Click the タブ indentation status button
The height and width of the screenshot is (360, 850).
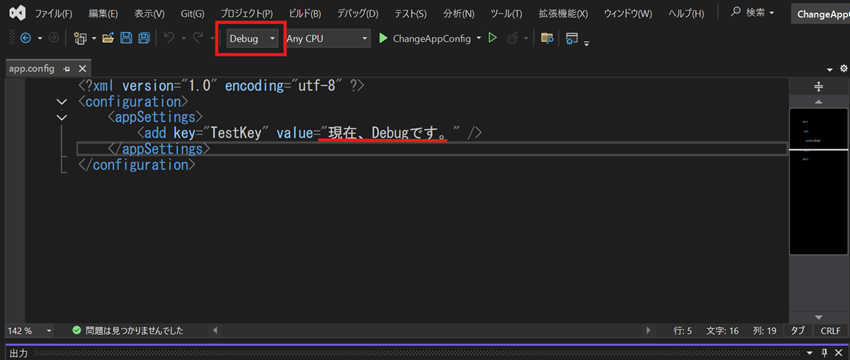tap(797, 330)
